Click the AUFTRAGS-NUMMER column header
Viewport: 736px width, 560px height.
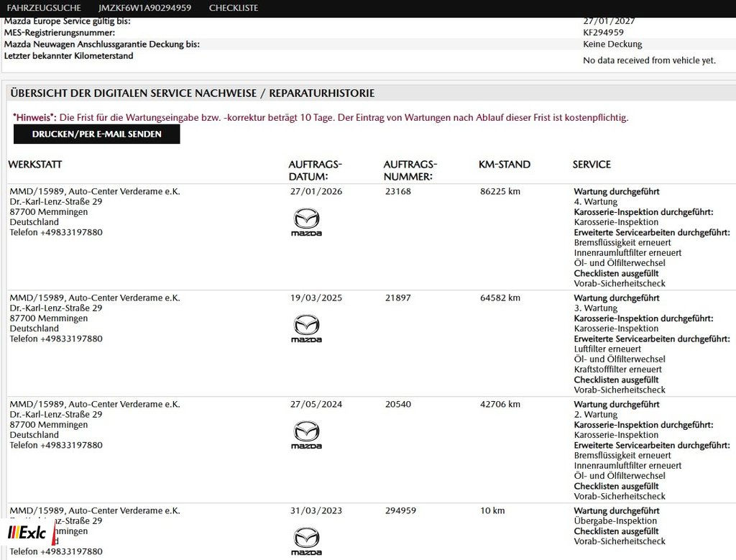click(x=410, y=170)
